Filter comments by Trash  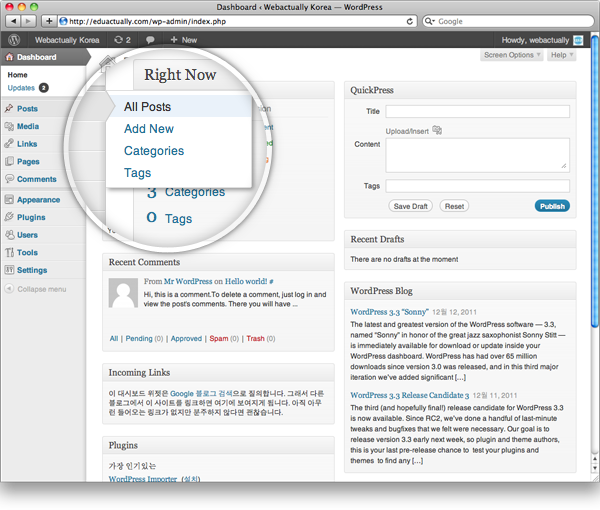(x=255, y=339)
